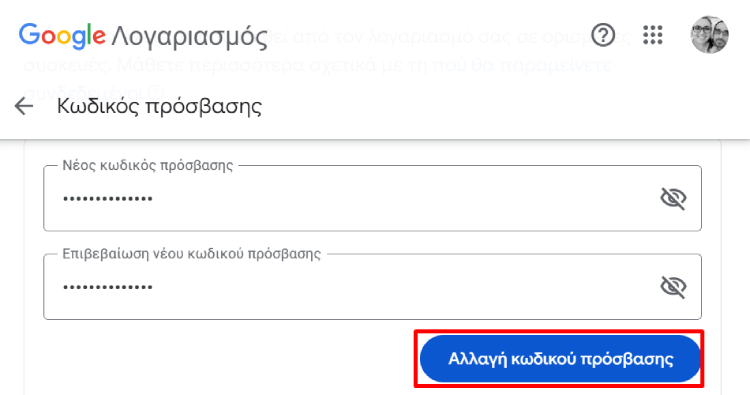The image size is (750, 395).
Task: Open the Google Help question mark icon
Action: (x=603, y=35)
